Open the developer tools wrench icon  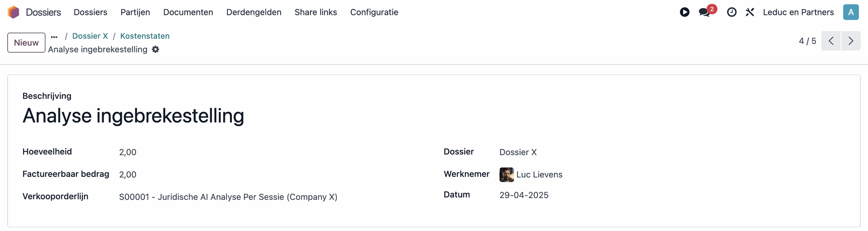(750, 12)
